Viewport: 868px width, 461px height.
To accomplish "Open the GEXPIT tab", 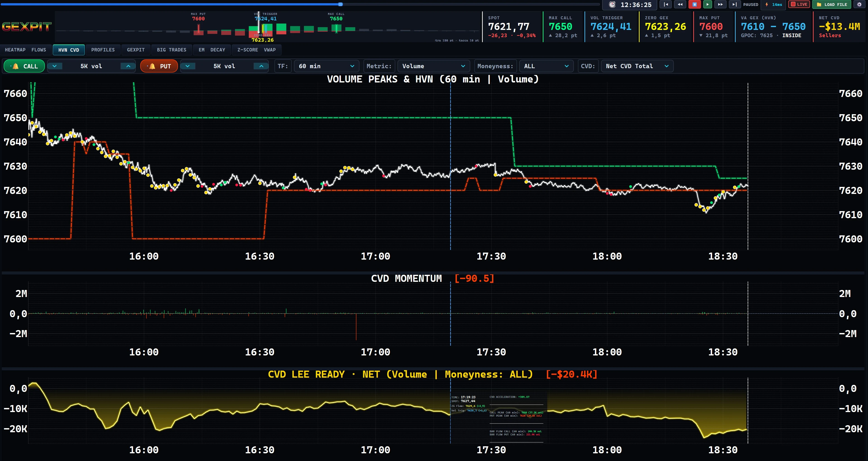I will [136, 50].
